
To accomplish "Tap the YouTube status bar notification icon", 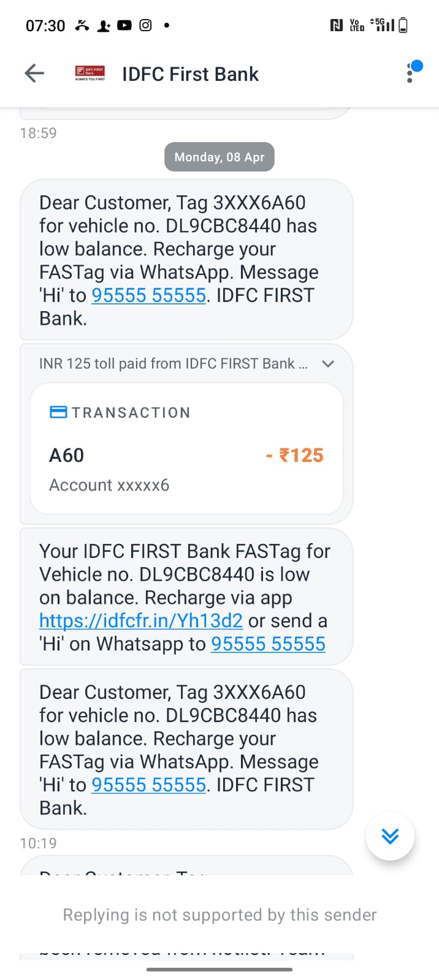I will point(124,25).
